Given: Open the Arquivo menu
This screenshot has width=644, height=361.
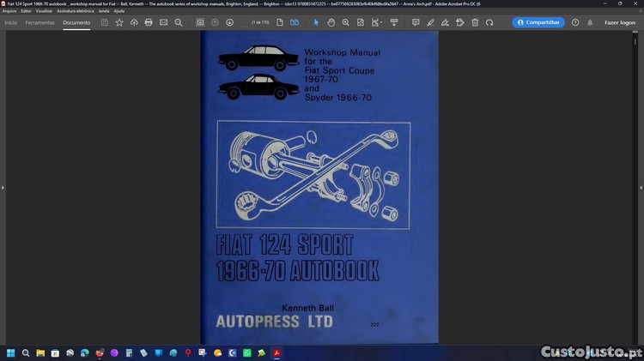Looking at the screenshot, I should [x=9, y=11].
